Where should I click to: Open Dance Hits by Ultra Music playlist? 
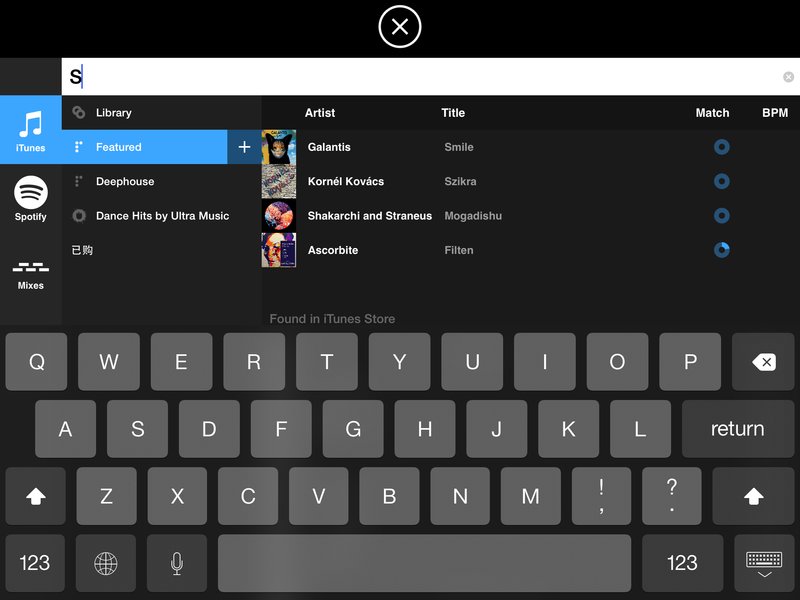click(161, 216)
